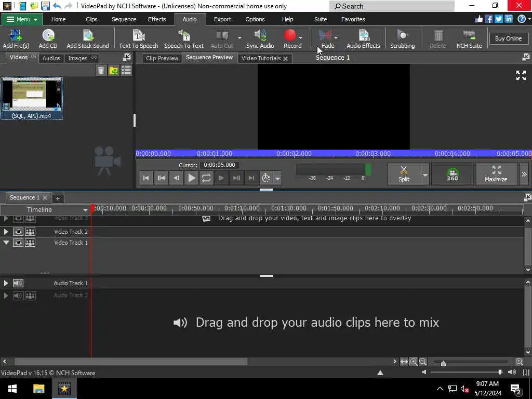532x399 pixels.
Task: Open Audio Effects
Action: [x=363, y=38]
